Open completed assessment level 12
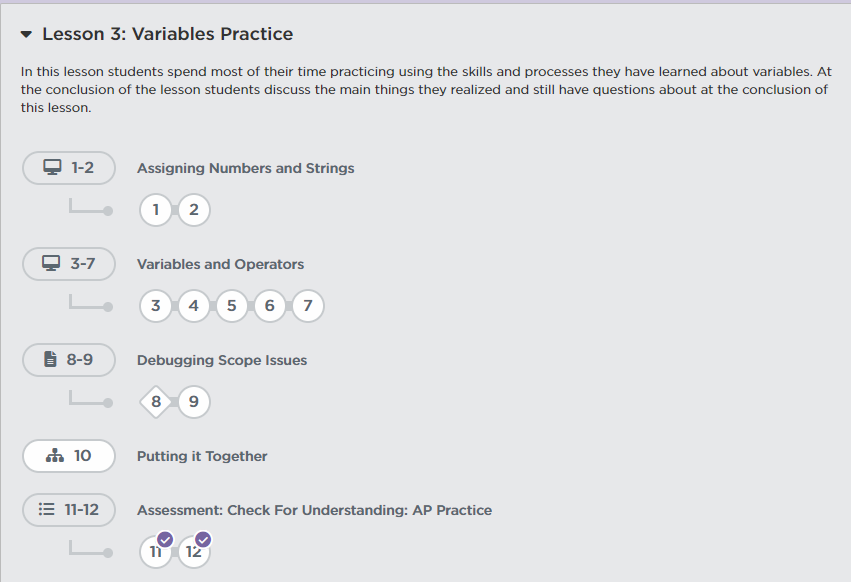The image size is (851, 582). (194, 552)
